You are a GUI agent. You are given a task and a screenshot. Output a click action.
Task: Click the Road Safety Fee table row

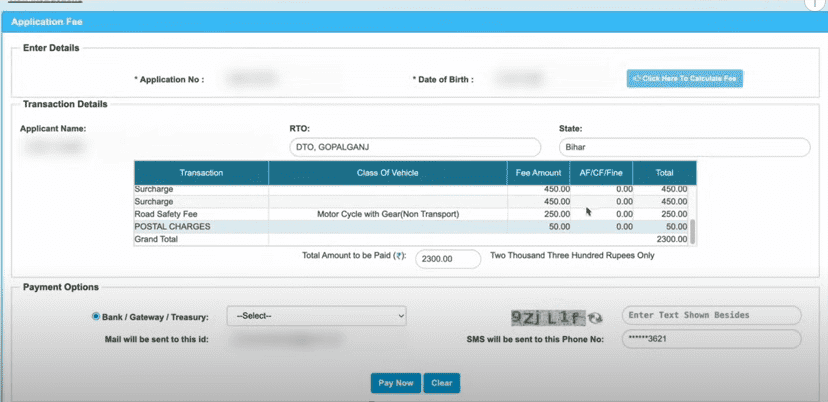pyautogui.click(x=410, y=214)
